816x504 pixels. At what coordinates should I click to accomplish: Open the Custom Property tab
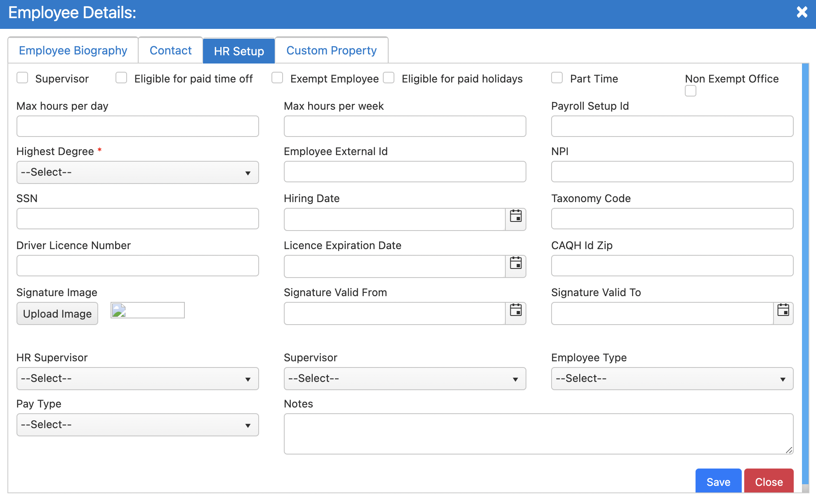click(x=331, y=50)
